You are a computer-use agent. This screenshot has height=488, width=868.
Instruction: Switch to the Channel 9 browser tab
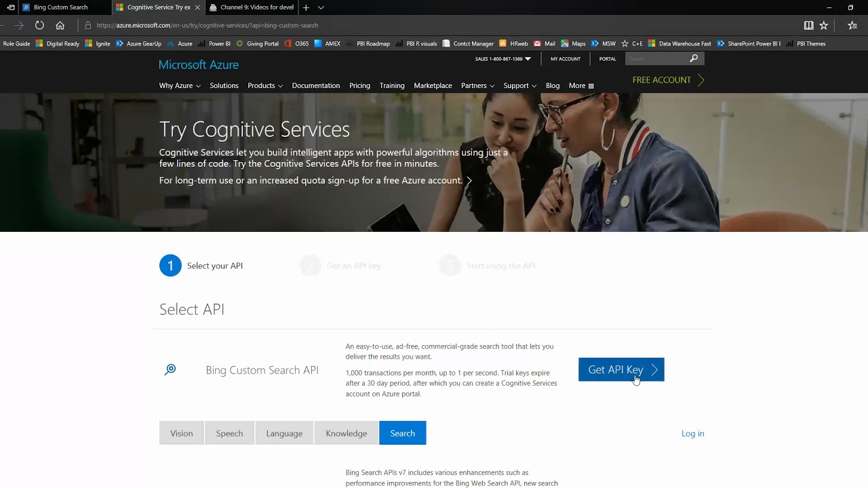(x=252, y=7)
